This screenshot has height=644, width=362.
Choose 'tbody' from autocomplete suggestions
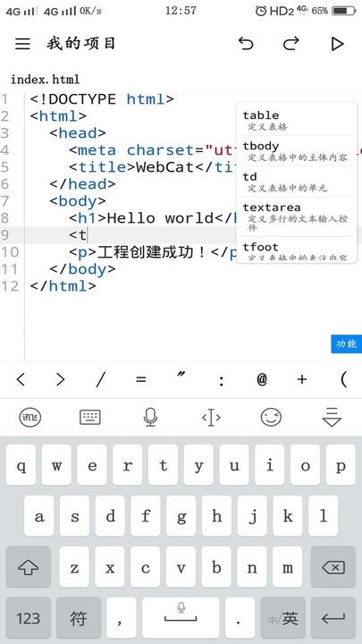(x=297, y=151)
